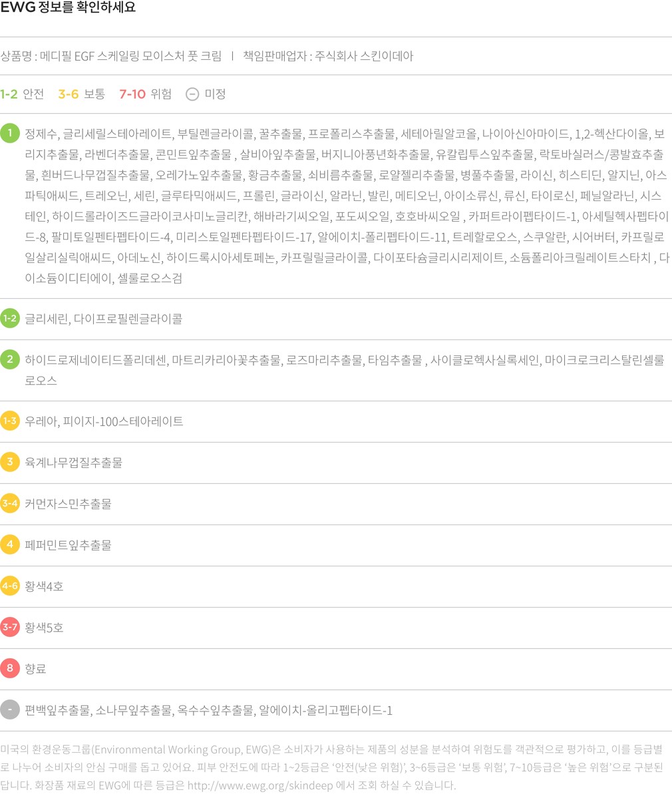Click the 황색5호 ingredient text

[x=44, y=628]
